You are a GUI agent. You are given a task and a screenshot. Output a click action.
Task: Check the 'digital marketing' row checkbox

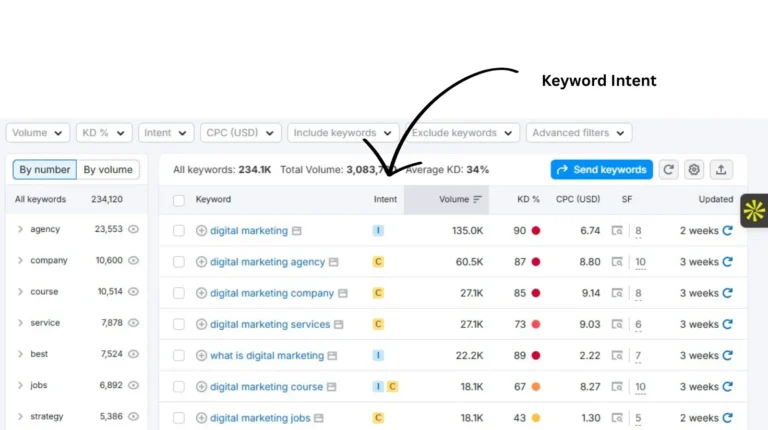[179, 231]
